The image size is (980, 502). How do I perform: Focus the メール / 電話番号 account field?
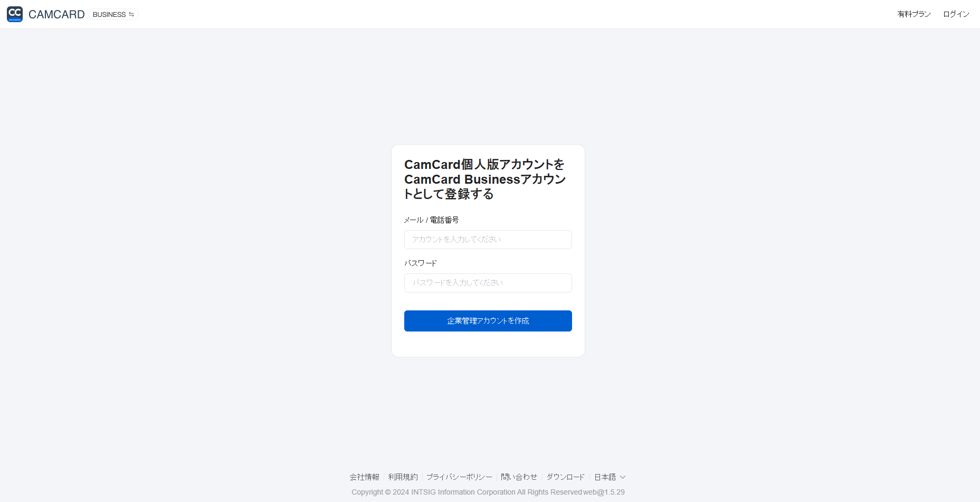click(x=488, y=240)
